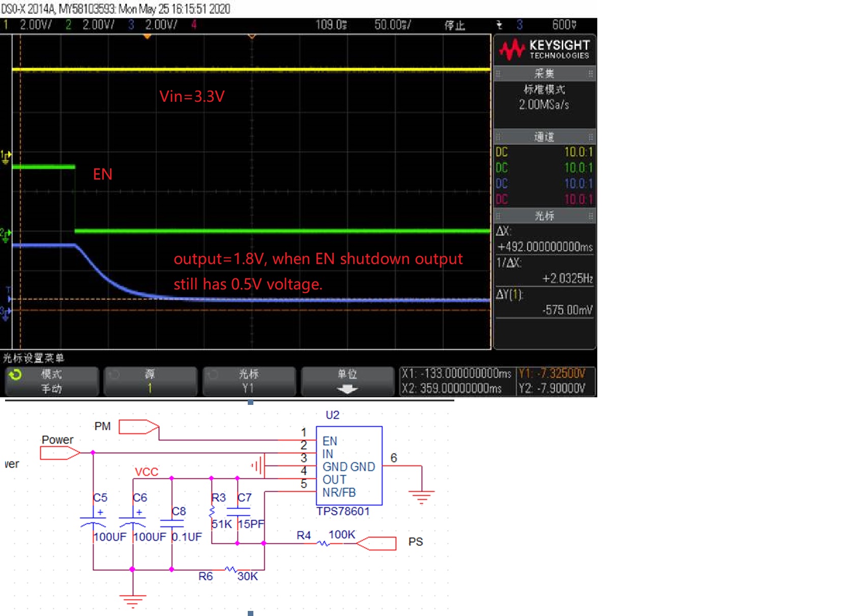Click the X1 -133 ms cursor readout

[x=456, y=373]
